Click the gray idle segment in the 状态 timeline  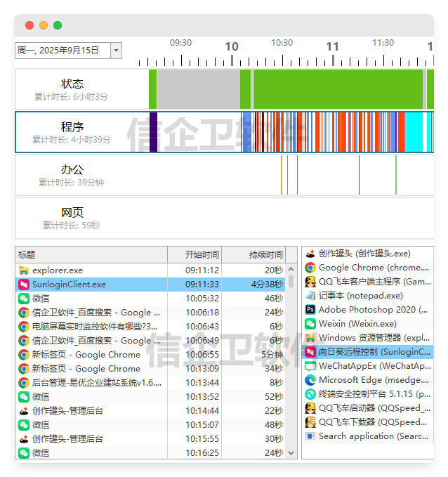pyautogui.click(x=198, y=89)
